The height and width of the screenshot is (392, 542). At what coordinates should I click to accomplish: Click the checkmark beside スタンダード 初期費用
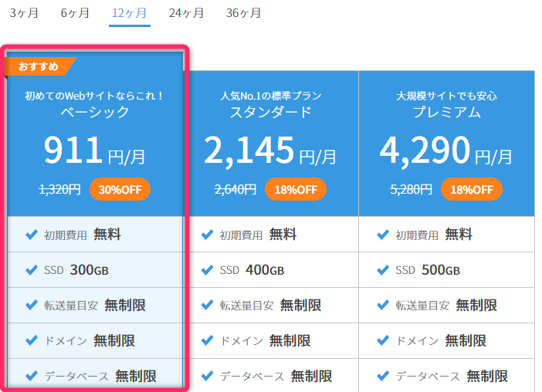tap(207, 235)
